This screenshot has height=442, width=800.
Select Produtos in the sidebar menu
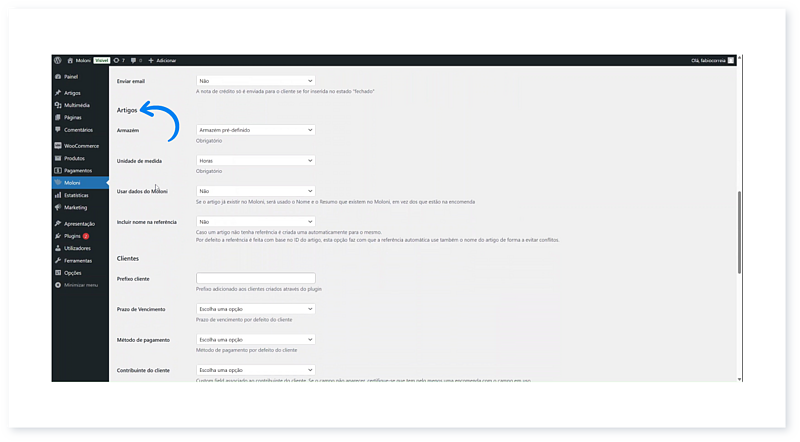coord(75,158)
